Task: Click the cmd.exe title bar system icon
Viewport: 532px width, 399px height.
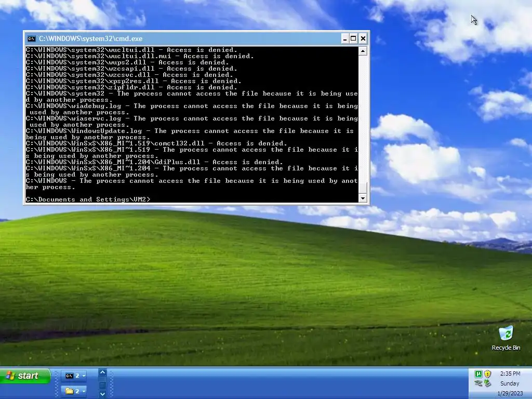Action: pos(31,38)
